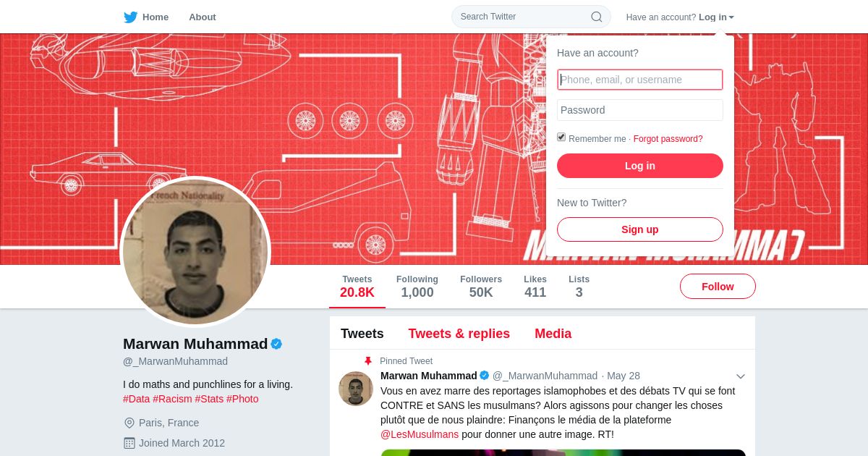Click the red pinned tweet pin icon
This screenshot has width=868, height=456.
click(368, 361)
